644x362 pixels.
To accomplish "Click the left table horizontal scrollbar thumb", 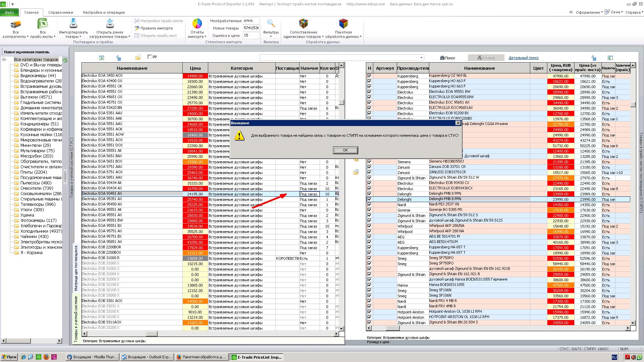I will 152,334.
